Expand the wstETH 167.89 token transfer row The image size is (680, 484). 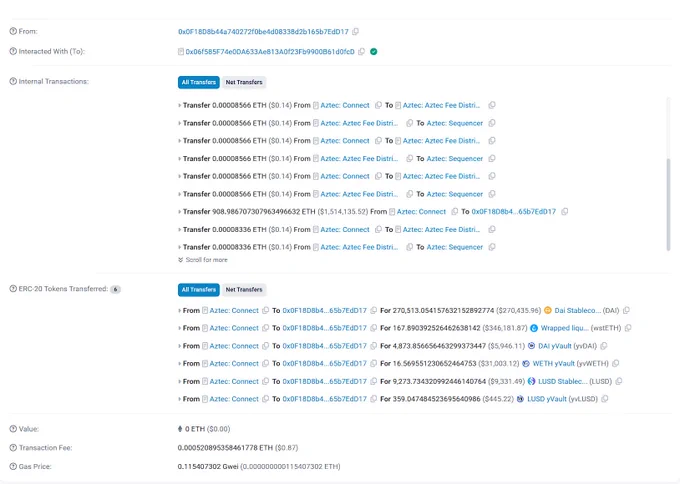coord(180,328)
